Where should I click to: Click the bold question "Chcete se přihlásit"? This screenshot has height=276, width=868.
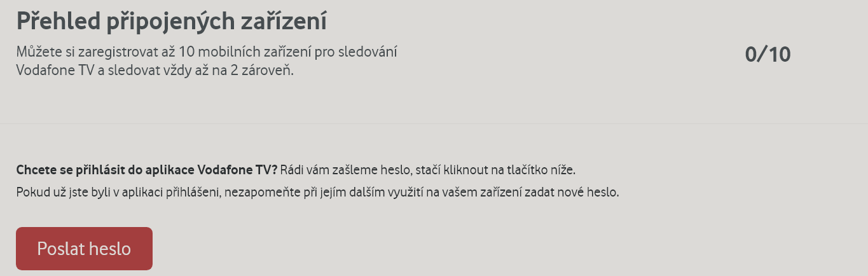[x=147, y=170]
